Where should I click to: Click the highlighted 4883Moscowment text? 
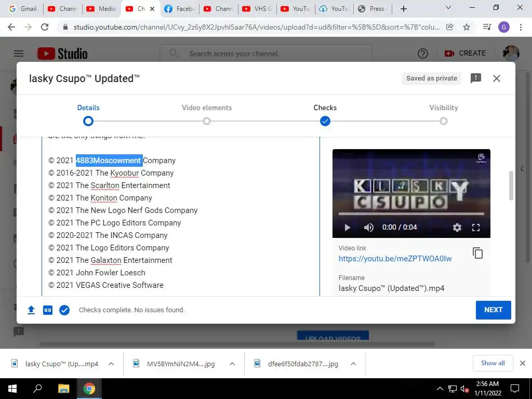point(109,161)
